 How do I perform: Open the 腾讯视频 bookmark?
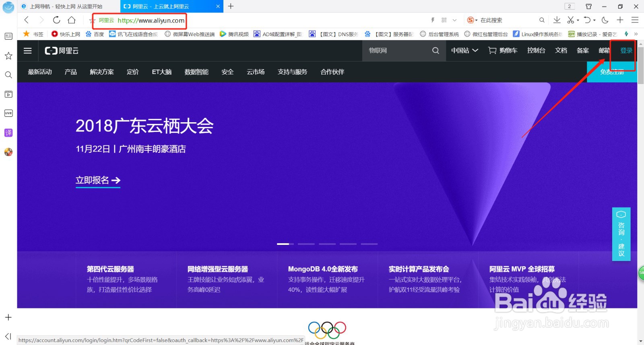tap(234, 34)
